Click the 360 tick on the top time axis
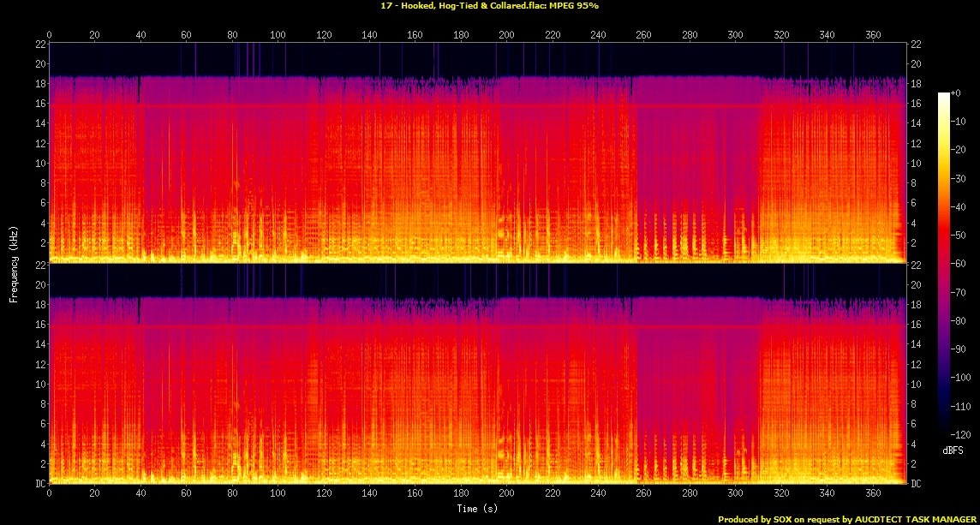Viewport: 980px width, 525px height. (x=872, y=35)
